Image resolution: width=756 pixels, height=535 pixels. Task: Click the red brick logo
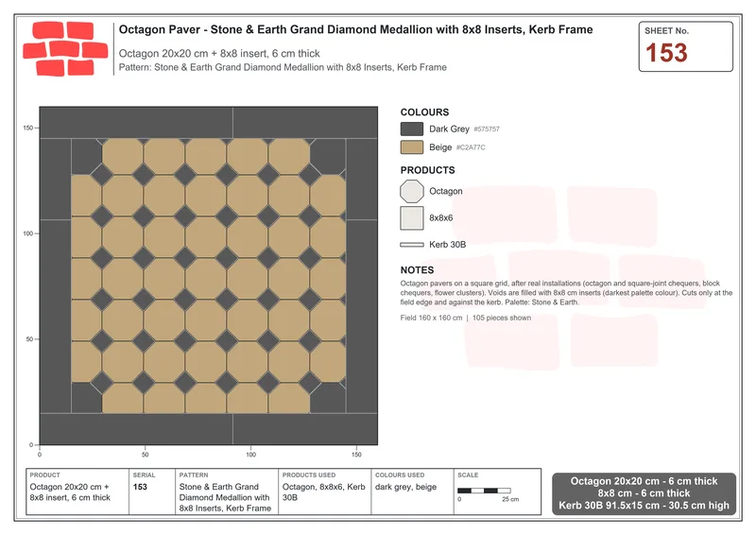(65, 49)
